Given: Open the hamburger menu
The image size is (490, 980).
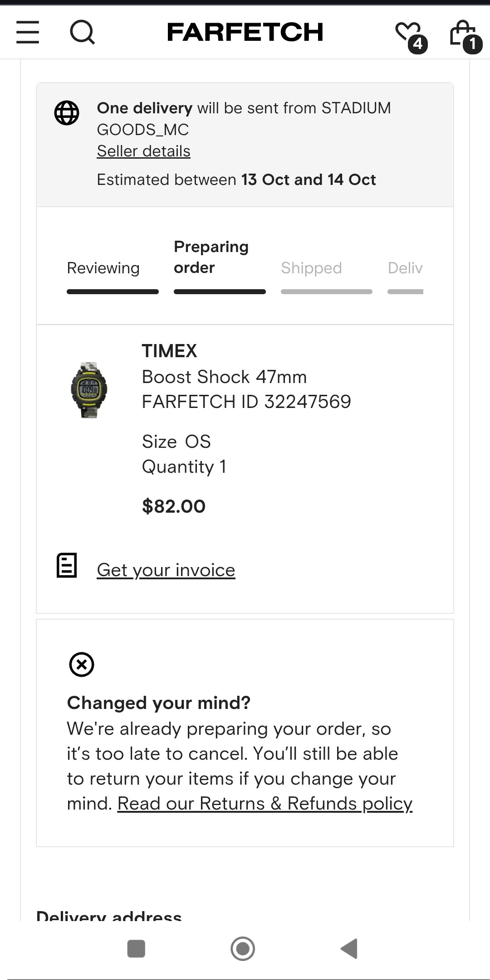Looking at the screenshot, I should [x=28, y=32].
